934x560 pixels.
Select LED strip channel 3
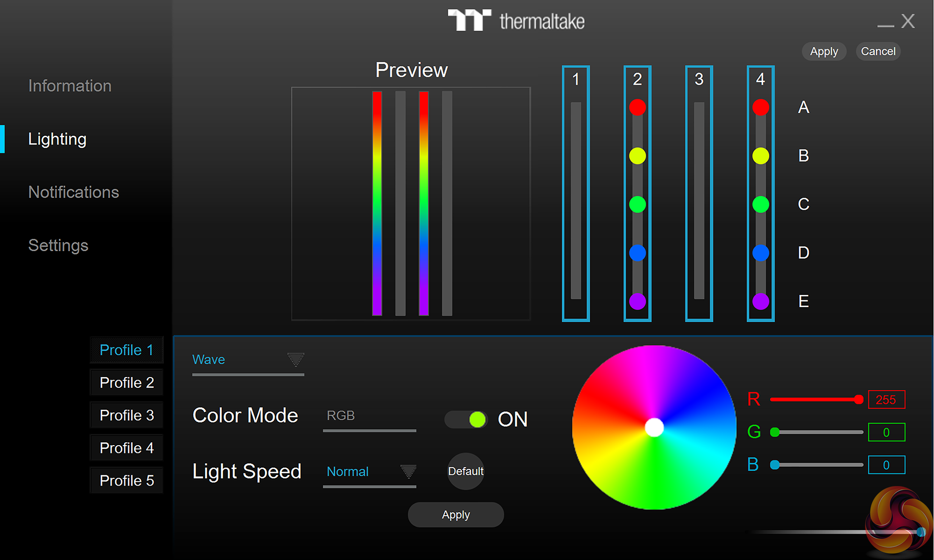pos(699,195)
